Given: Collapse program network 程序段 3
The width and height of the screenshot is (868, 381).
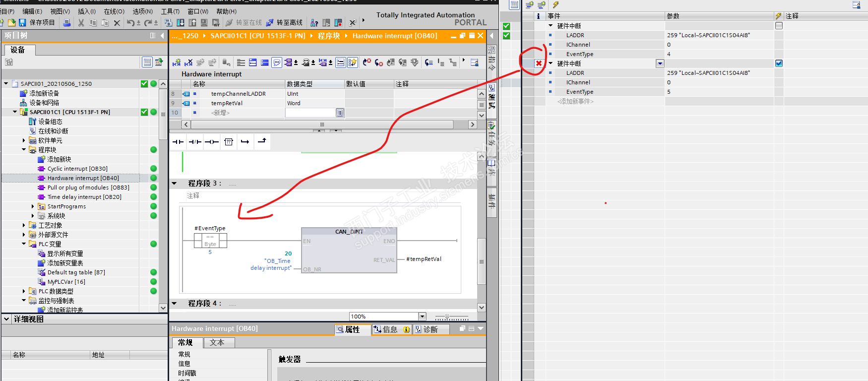Looking at the screenshot, I should 174,184.
